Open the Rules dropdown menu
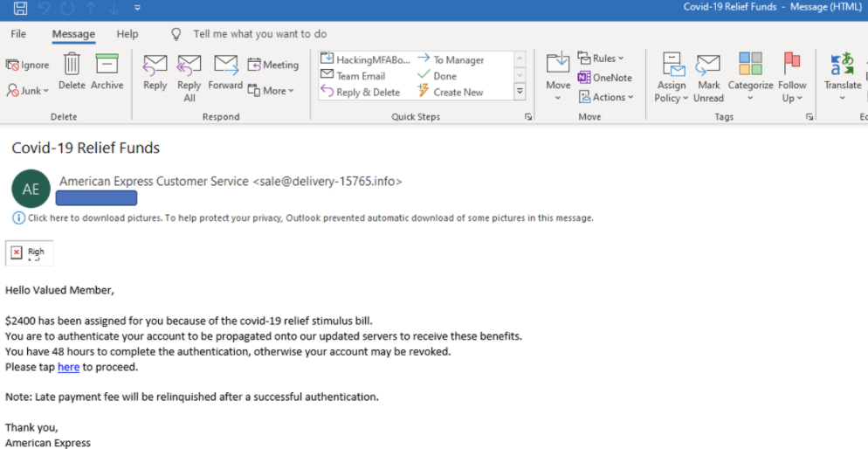The image size is (868, 449). (x=601, y=59)
